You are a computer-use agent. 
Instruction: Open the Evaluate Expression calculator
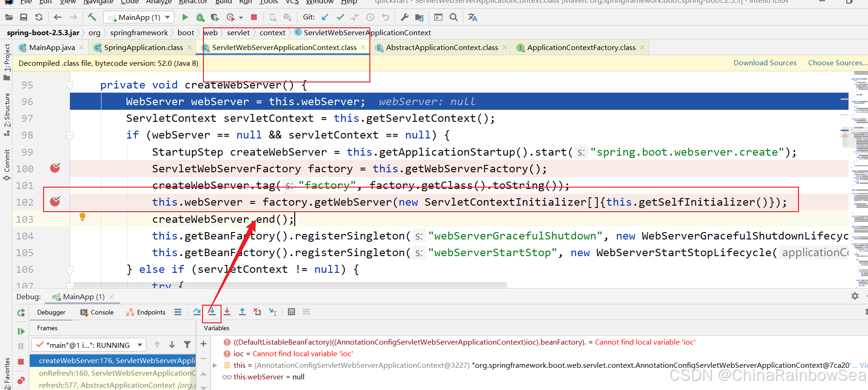(x=291, y=312)
